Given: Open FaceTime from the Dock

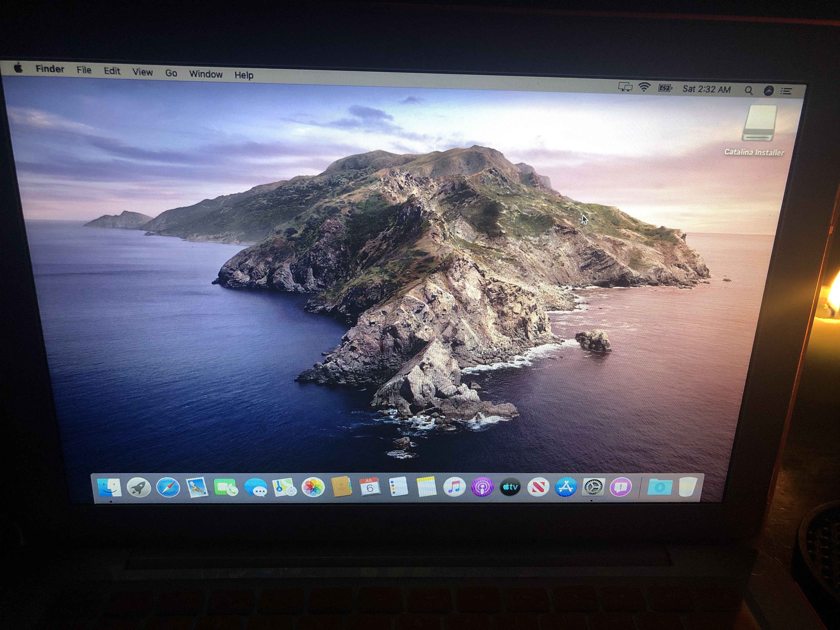Looking at the screenshot, I should [x=226, y=487].
